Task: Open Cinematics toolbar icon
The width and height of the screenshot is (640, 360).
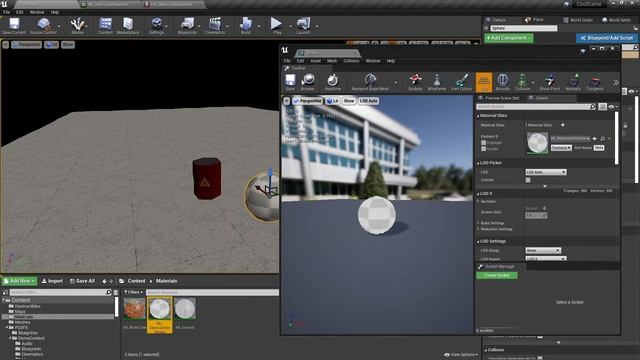Action: pyautogui.click(x=215, y=26)
